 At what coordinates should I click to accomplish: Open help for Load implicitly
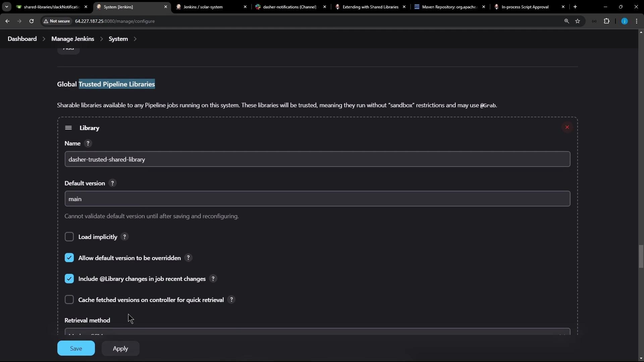[x=124, y=237]
